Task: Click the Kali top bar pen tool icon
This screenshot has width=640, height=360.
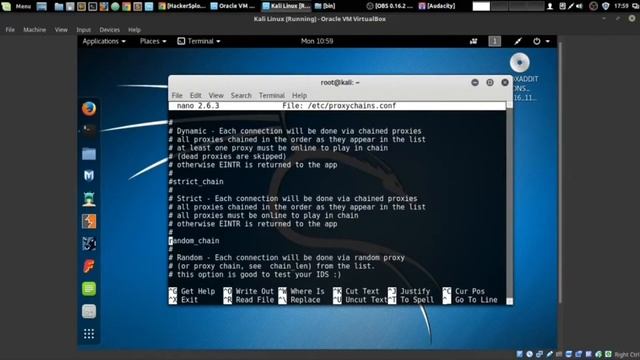Action: (x=518, y=41)
